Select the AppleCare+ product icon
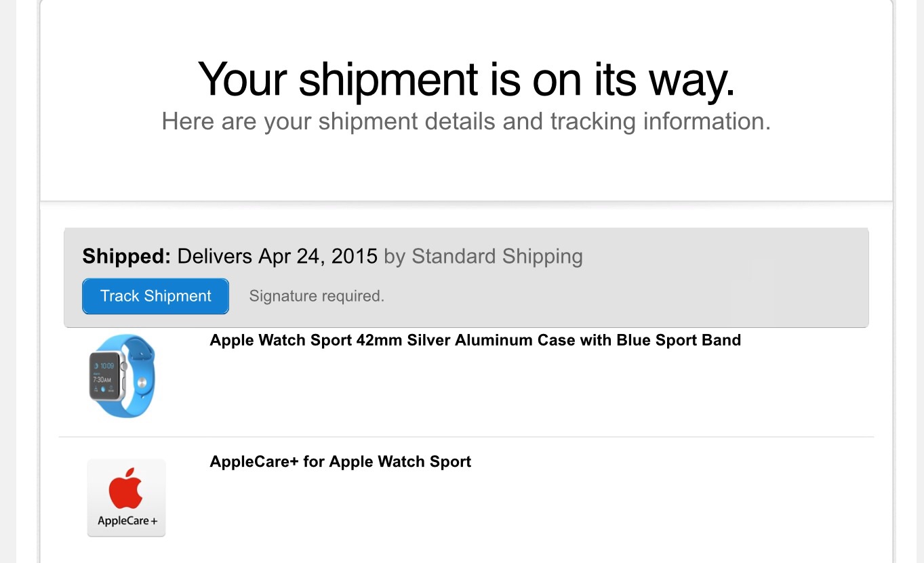 tap(126, 498)
